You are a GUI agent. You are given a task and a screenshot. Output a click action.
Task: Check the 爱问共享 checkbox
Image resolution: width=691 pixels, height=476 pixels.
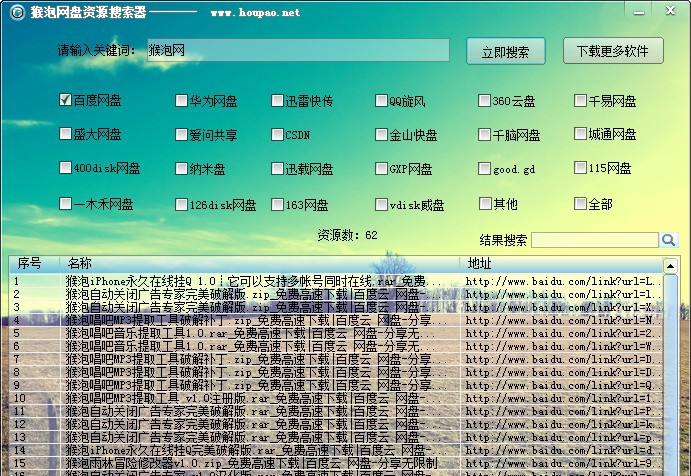[181, 134]
